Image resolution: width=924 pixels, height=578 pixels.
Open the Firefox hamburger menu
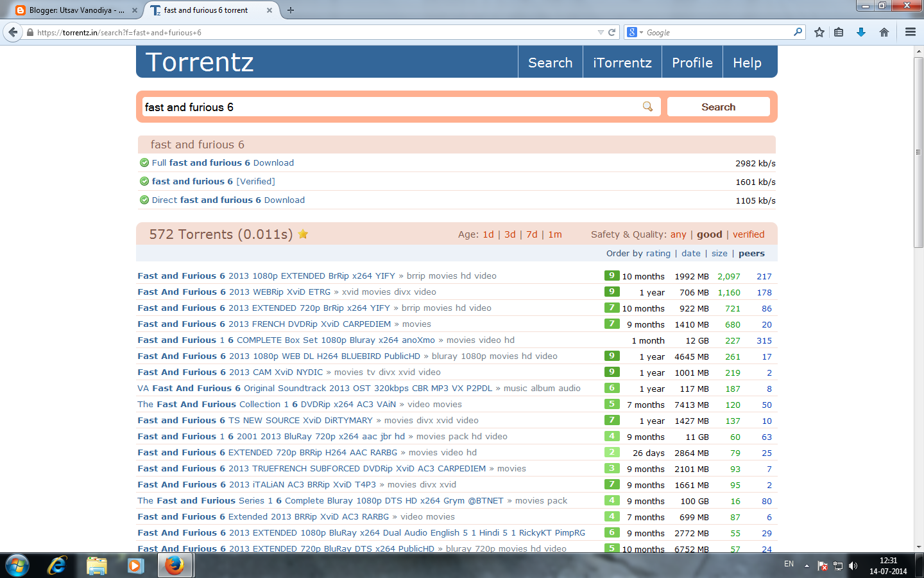coord(910,31)
